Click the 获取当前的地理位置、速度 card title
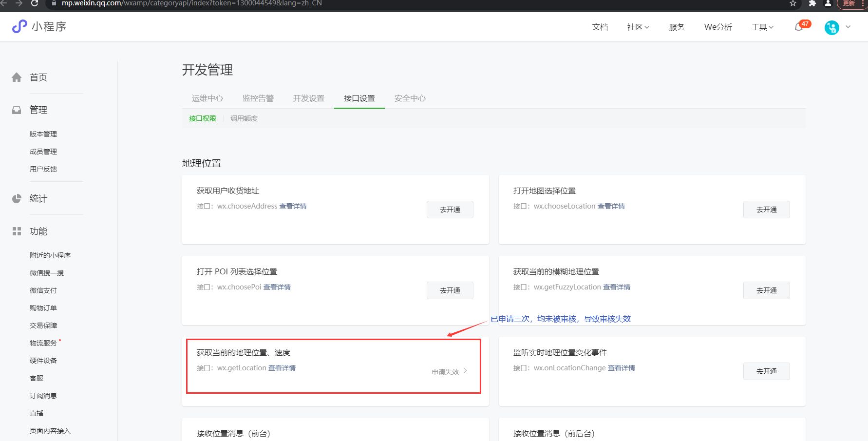 (x=244, y=352)
